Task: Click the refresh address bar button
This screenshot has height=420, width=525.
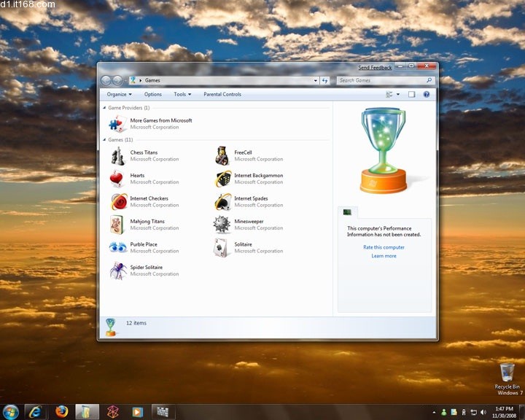Action: pyautogui.click(x=324, y=80)
